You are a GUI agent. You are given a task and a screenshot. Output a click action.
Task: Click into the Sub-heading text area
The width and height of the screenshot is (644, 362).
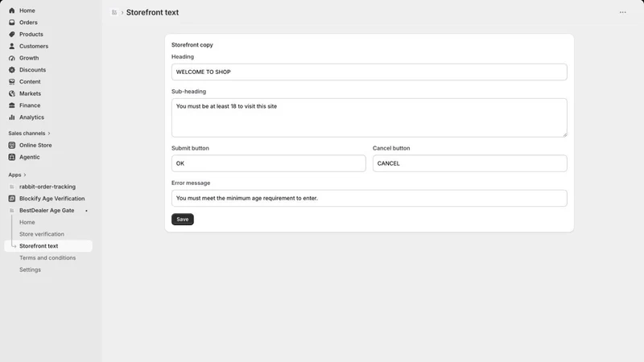(x=369, y=117)
